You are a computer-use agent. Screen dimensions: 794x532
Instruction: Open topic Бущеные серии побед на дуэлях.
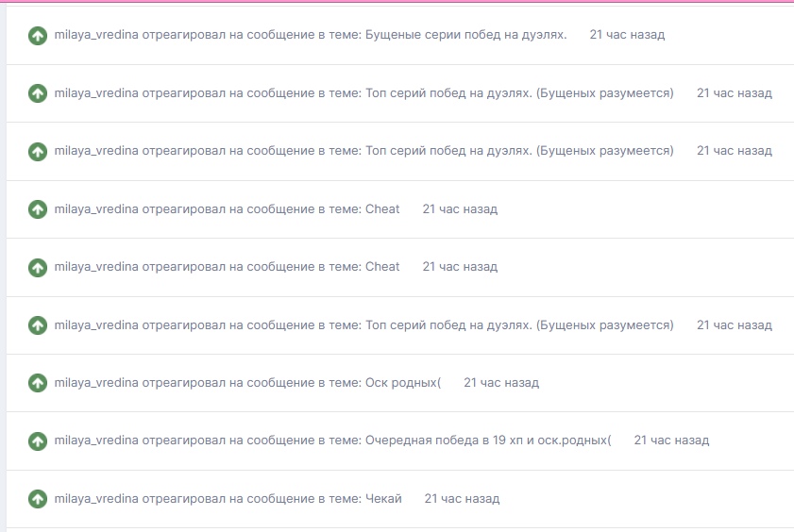465,35
